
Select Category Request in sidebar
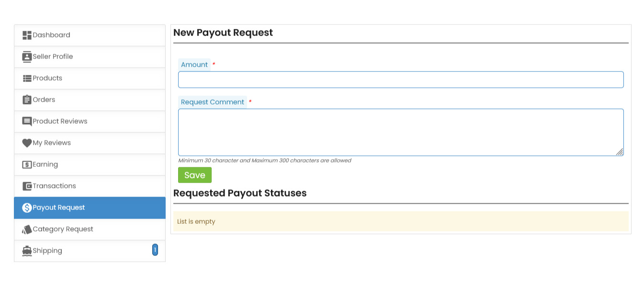(x=63, y=229)
